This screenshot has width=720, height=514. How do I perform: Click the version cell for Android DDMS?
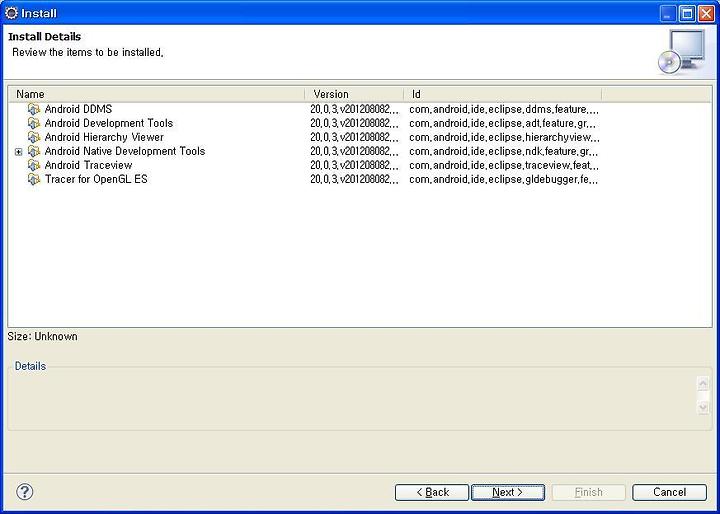pos(354,109)
